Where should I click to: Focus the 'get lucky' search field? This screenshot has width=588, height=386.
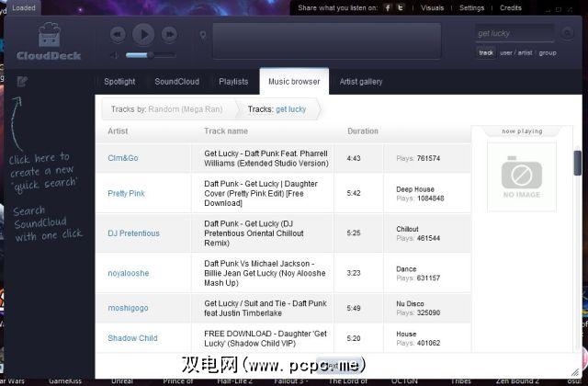tap(514, 33)
